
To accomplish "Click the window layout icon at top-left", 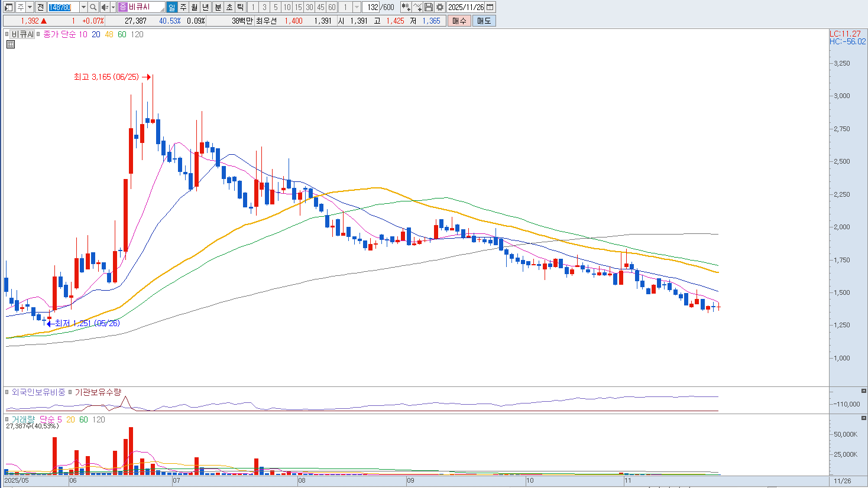I will pyautogui.click(x=8, y=7).
